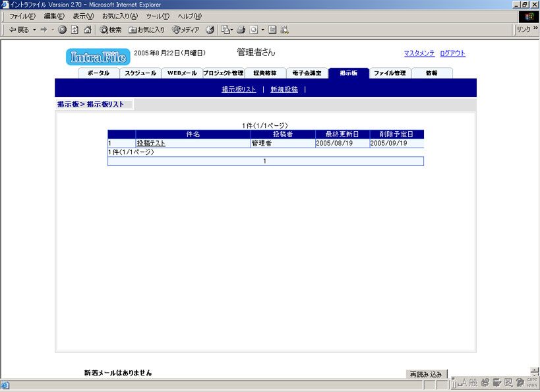Click the size toolbar icon next to printer
This screenshot has width=540, height=392.
click(x=253, y=30)
